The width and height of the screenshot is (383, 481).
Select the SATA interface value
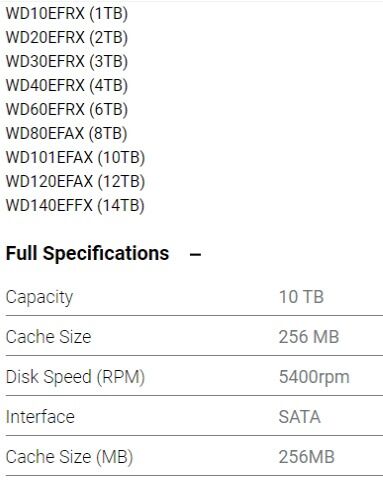[x=300, y=417]
